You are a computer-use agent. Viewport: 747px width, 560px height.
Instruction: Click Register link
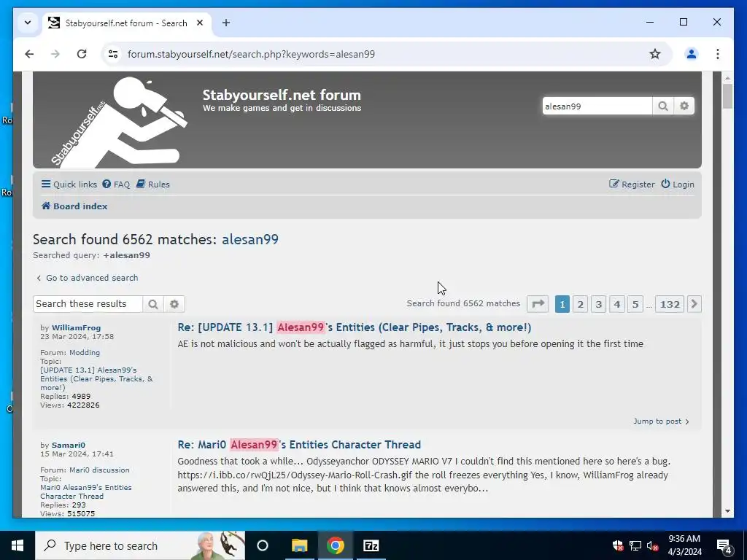click(x=632, y=184)
